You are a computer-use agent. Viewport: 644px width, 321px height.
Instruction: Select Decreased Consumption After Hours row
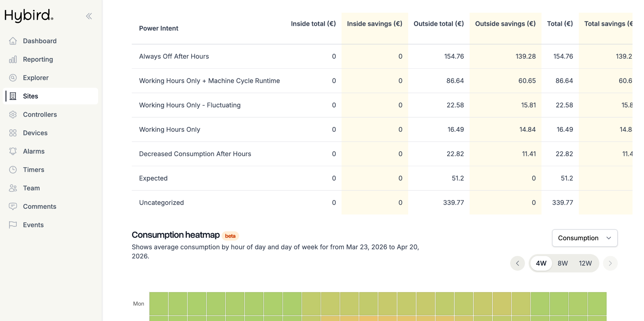coord(382,154)
